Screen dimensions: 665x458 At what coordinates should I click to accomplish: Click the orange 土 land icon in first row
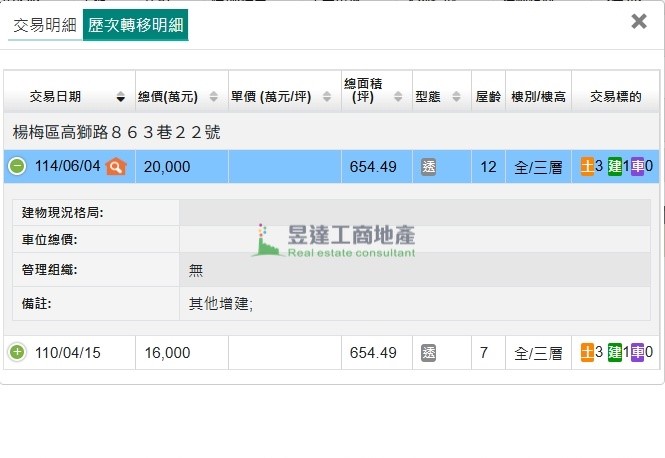[587, 166]
